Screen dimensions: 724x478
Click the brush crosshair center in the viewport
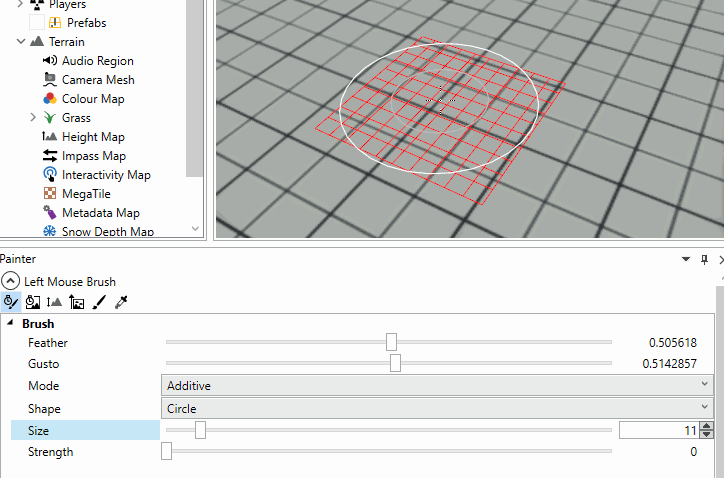[440, 100]
